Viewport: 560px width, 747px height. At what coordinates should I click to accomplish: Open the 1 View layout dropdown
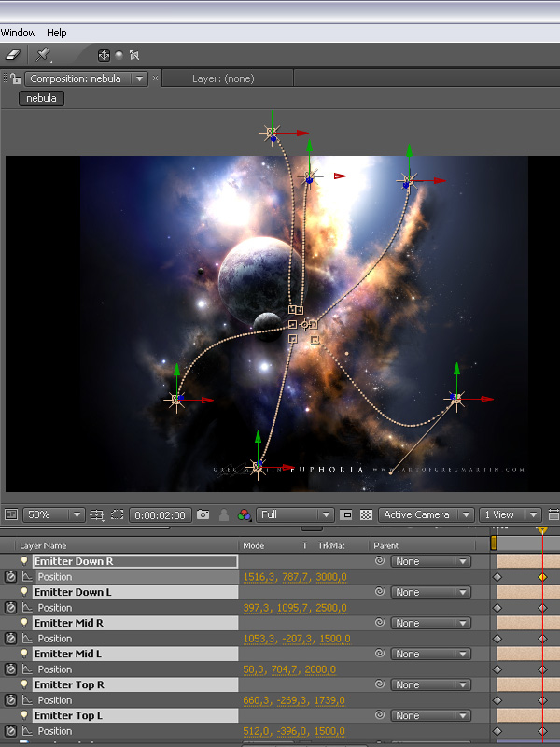click(511, 514)
